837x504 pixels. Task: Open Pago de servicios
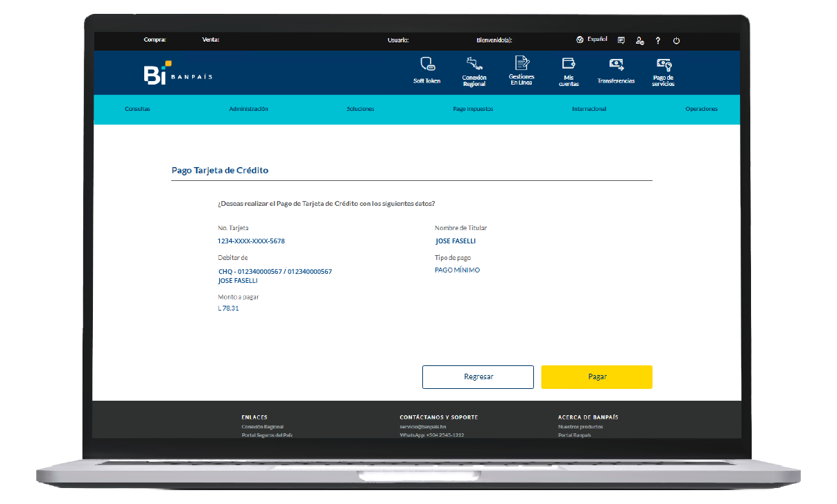point(663,69)
